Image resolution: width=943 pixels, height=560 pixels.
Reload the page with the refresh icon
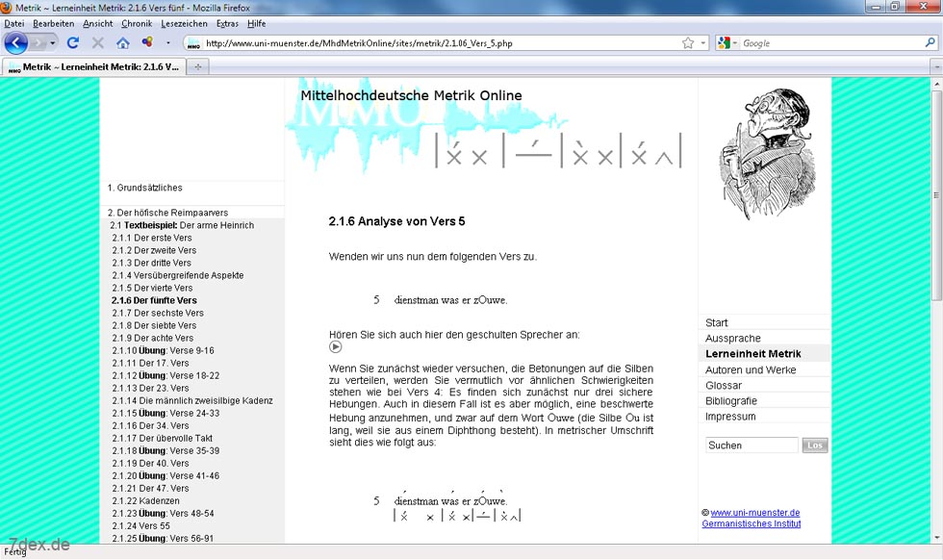coord(73,42)
